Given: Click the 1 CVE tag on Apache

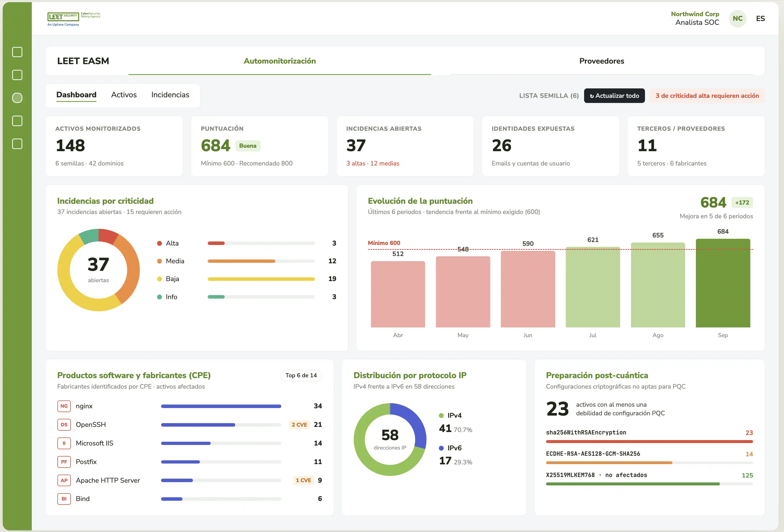Looking at the screenshot, I should [x=303, y=480].
